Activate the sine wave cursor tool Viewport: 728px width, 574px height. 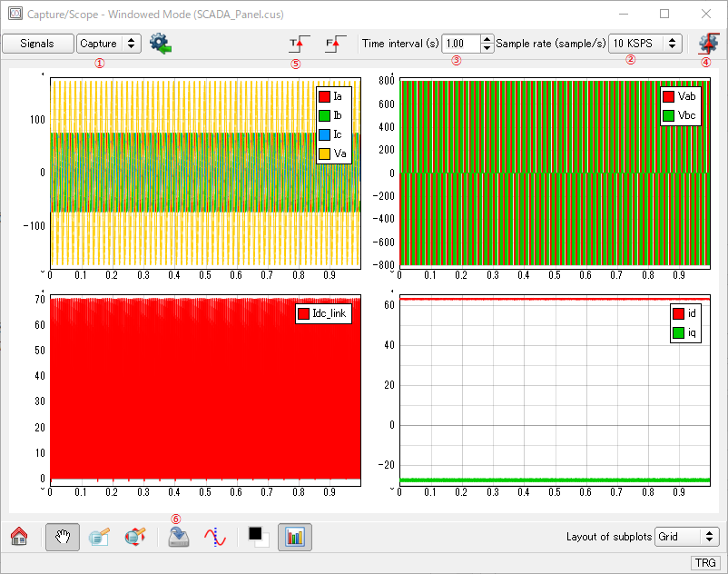tap(214, 537)
